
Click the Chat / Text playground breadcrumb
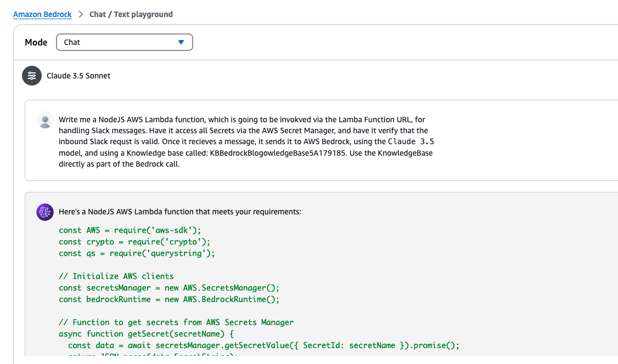(x=131, y=15)
